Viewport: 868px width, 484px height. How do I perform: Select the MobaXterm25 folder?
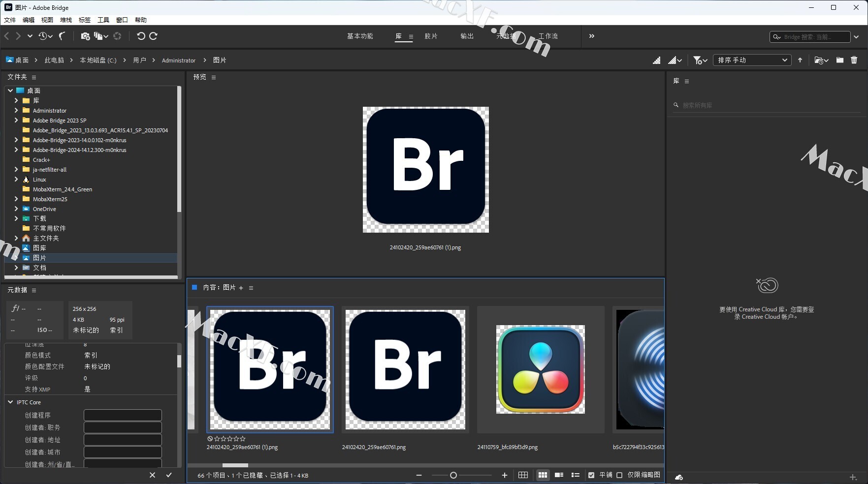point(50,199)
